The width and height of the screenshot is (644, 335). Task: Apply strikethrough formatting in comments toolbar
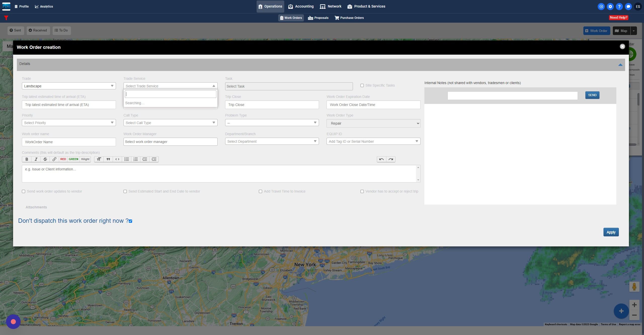click(x=45, y=159)
